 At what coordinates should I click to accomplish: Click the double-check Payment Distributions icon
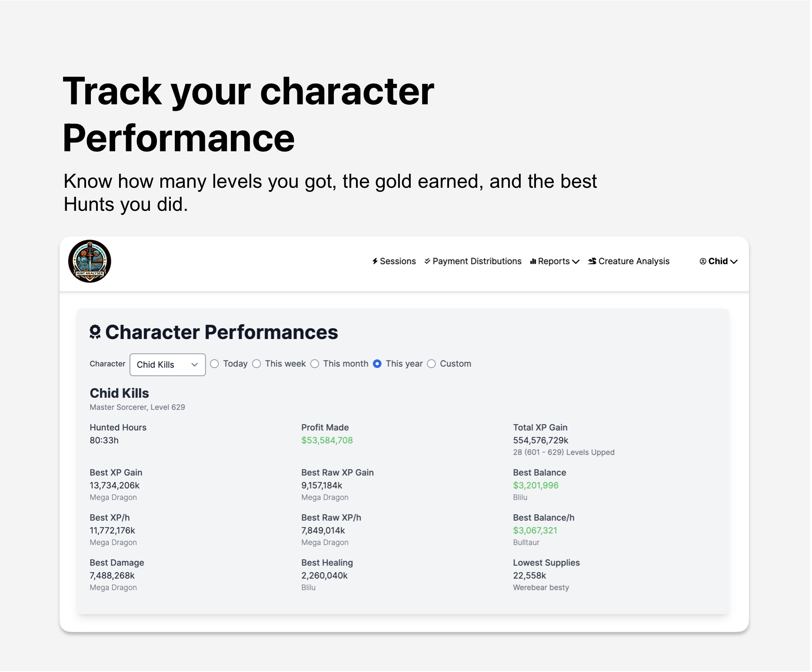point(428,262)
